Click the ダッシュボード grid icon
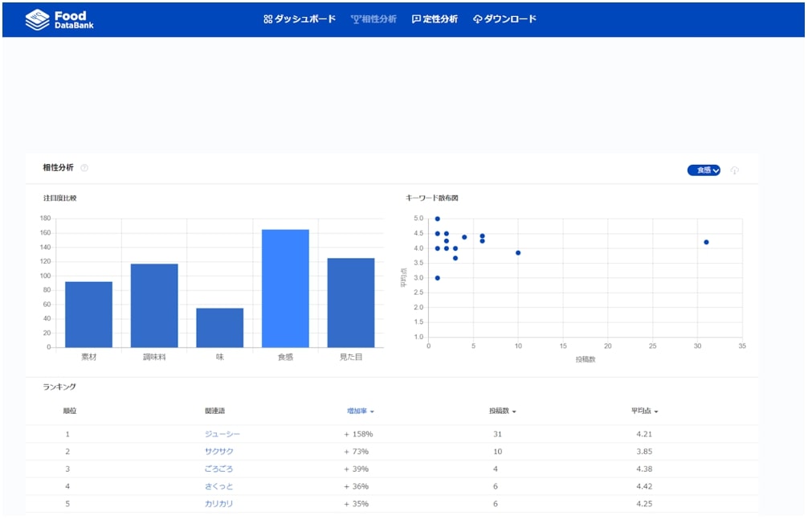 [268, 19]
